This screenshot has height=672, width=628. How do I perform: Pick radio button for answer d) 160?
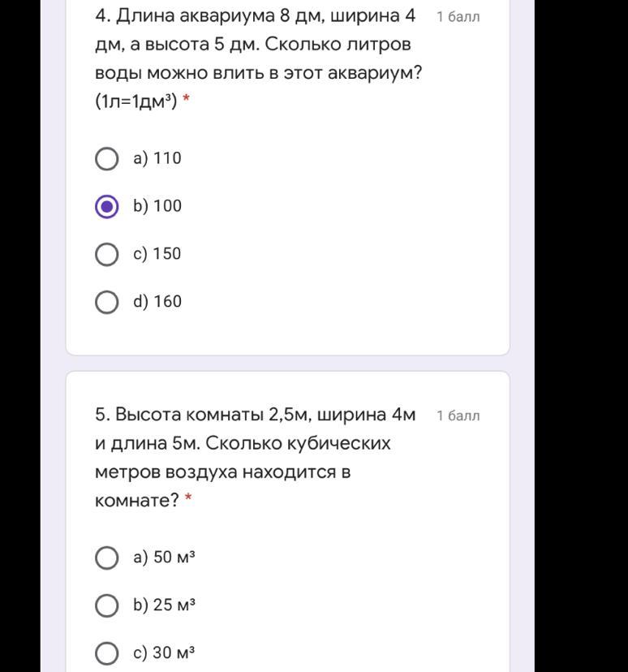tap(107, 303)
